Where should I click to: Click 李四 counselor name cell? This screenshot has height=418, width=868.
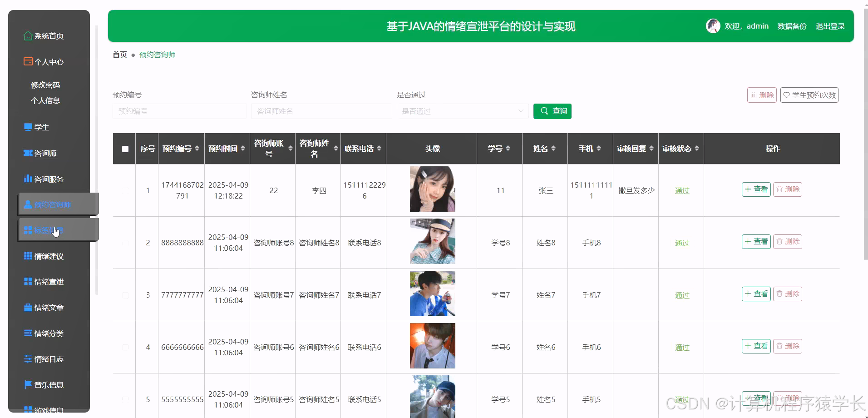(319, 191)
